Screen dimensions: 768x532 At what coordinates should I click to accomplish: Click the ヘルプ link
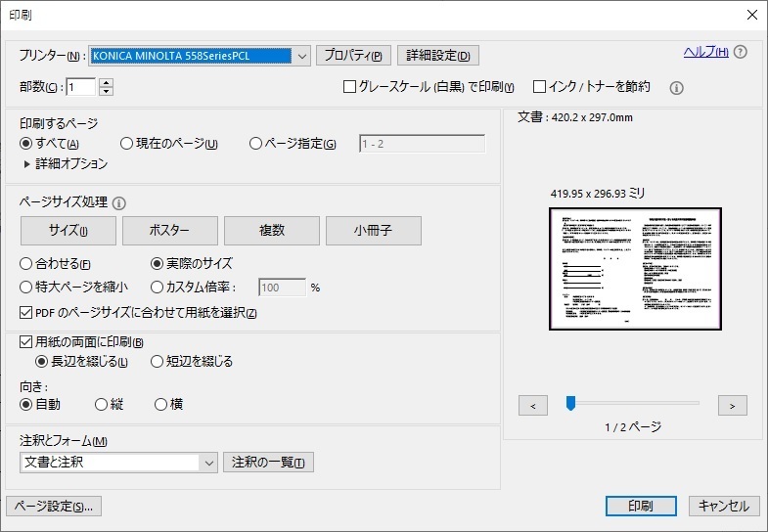coord(705,52)
